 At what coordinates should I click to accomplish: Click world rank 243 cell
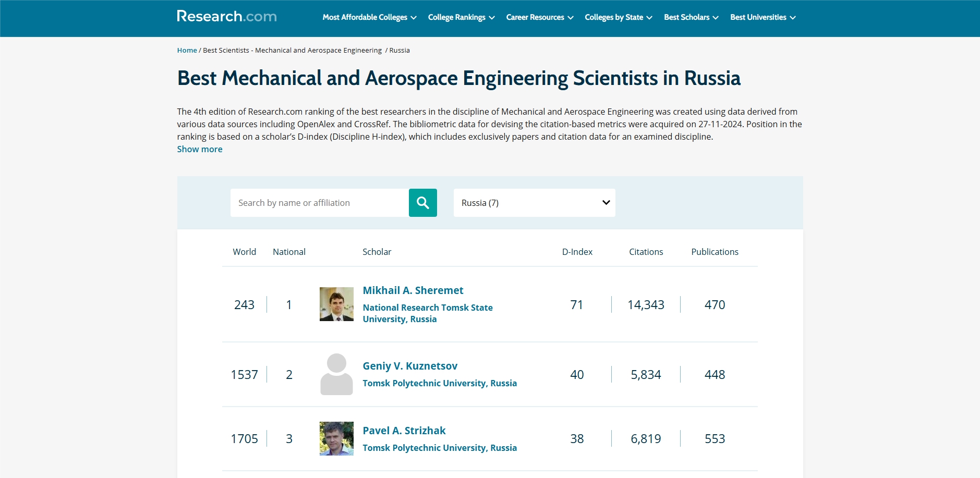coord(244,305)
